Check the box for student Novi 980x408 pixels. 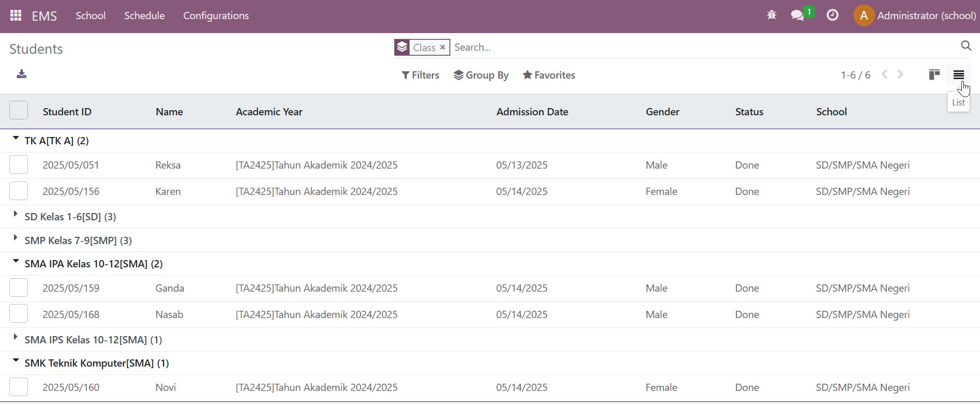point(19,387)
